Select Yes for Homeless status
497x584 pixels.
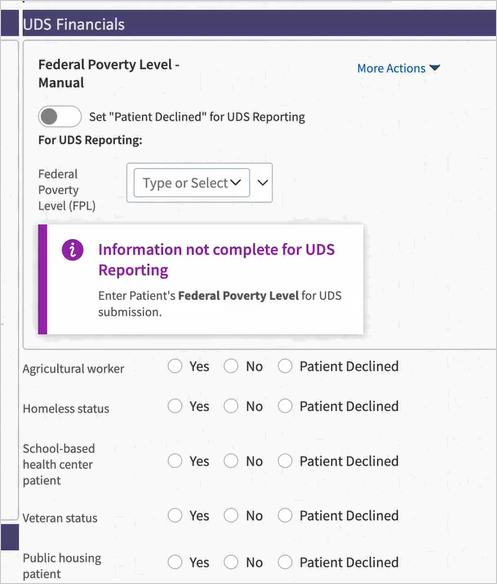pyautogui.click(x=175, y=406)
